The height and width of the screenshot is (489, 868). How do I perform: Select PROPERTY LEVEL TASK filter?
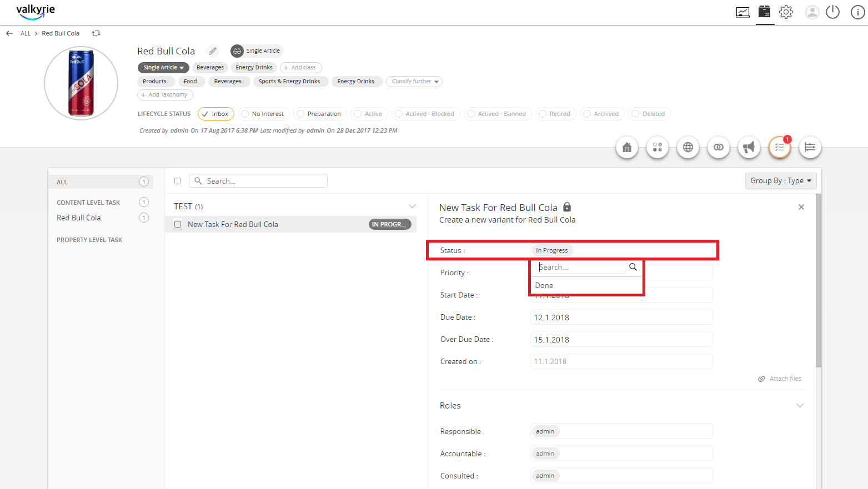89,240
